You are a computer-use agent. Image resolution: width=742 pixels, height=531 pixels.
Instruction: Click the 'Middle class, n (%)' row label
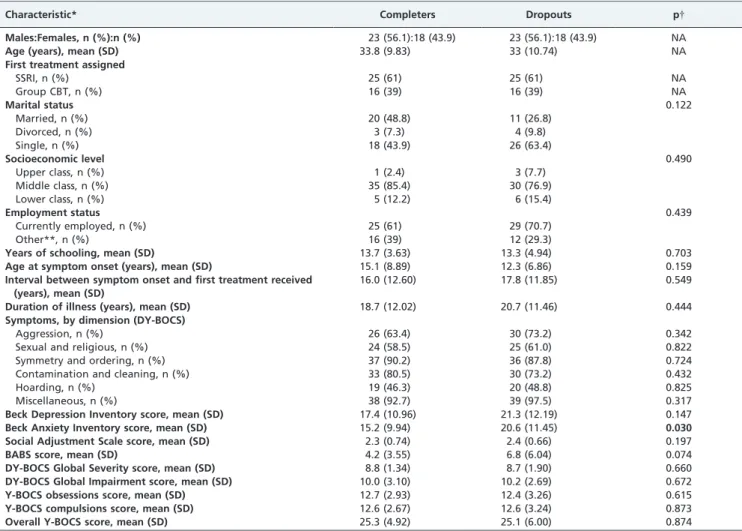point(62,186)
